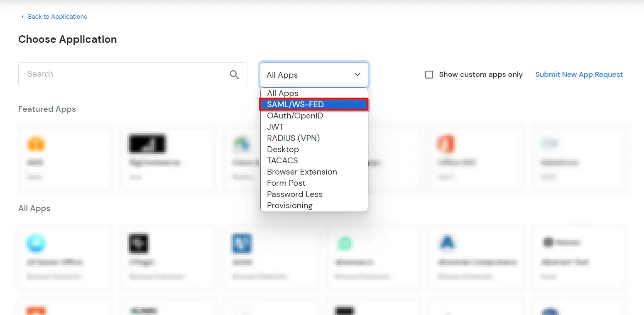Collapse the All Apps dropdown box
This screenshot has width=644, height=315.
(314, 75)
